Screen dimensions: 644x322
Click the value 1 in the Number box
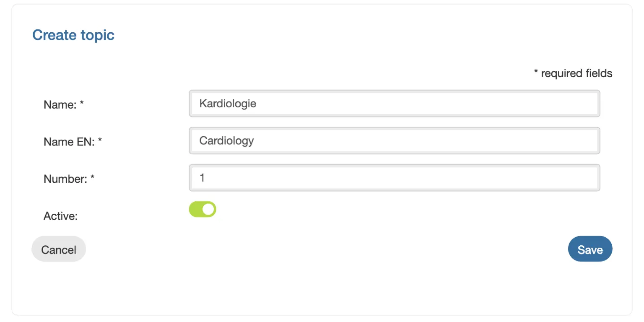202,178
